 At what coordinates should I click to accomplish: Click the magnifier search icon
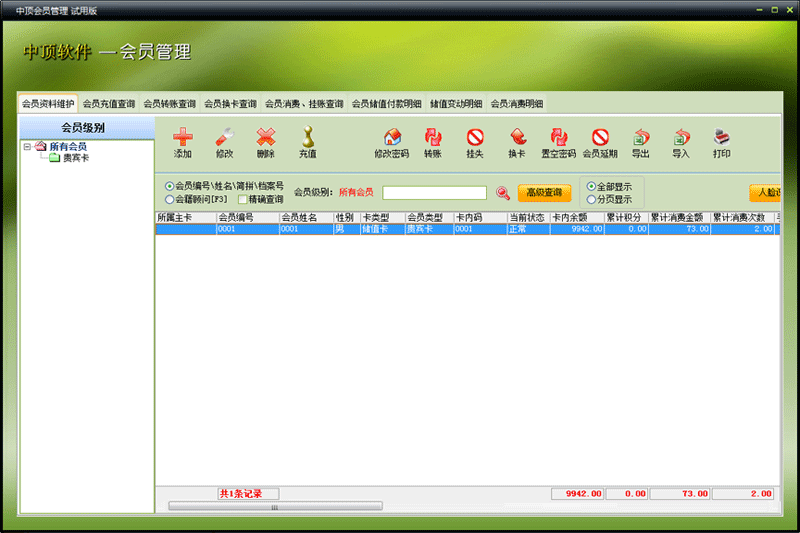pyautogui.click(x=503, y=193)
